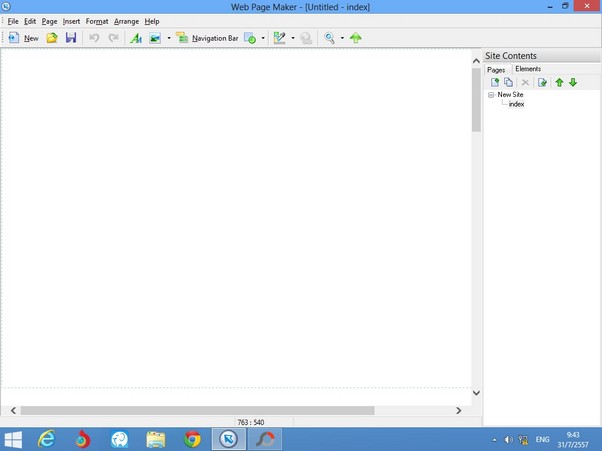
Task: Open an existing file with the folder icon
Action: [52, 38]
